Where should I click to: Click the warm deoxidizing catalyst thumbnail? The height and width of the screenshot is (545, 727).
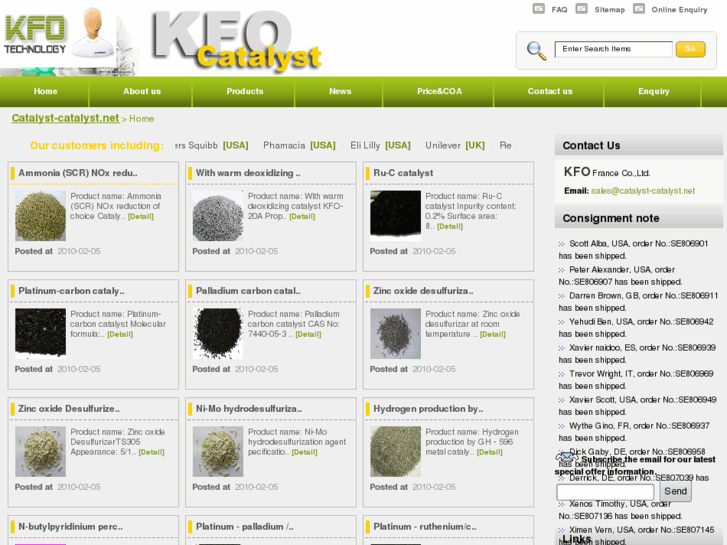pyautogui.click(x=218, y=216)
